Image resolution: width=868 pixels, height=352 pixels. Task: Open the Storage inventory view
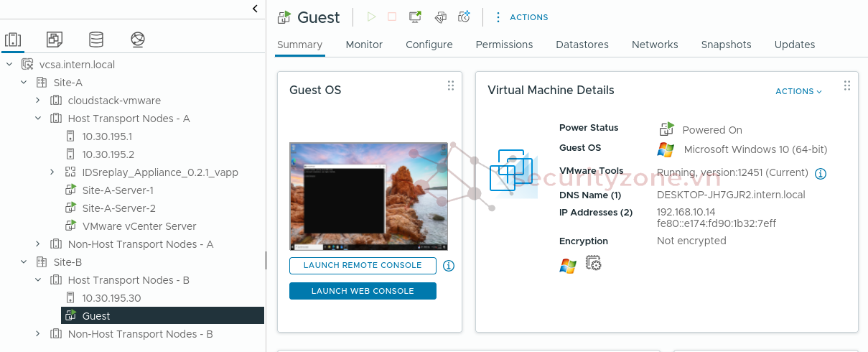(x=95, y=40)
